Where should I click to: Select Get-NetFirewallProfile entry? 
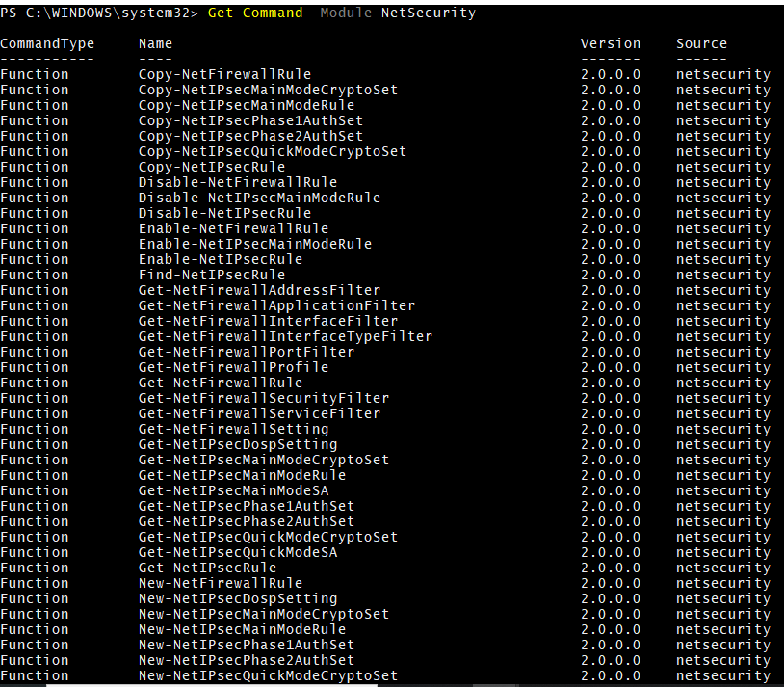coord(233,367)
